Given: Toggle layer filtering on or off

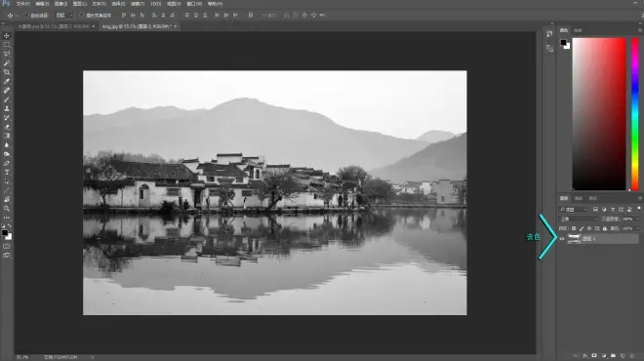Looking at the screenshot, I should 639,209.
